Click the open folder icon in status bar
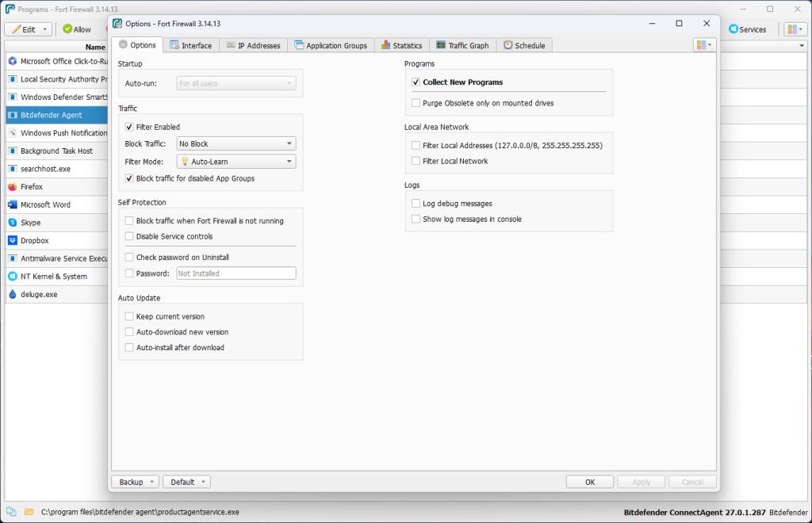The height and width of the screenshot is (523, 812). 29,512
